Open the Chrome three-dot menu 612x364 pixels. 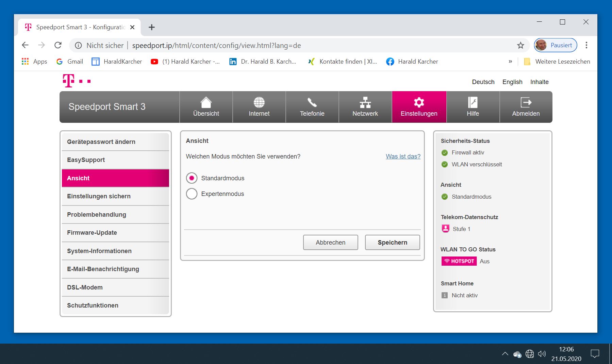[586, 45]
